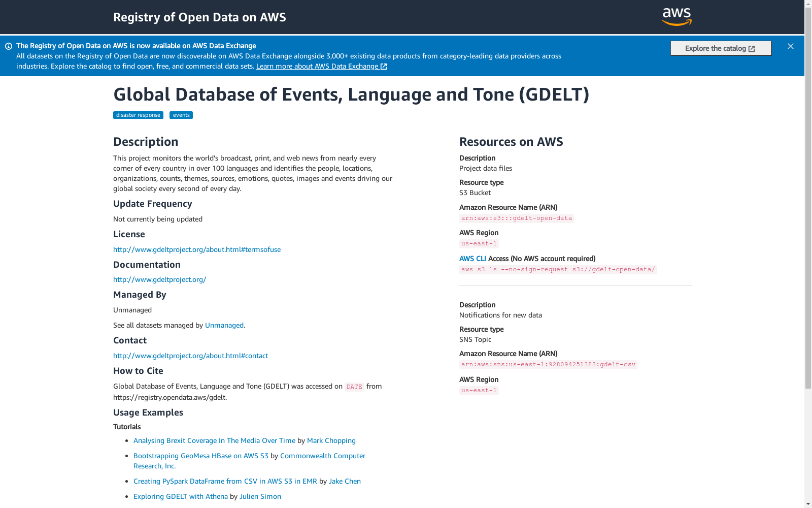Image resolution: width=812 pixels, height=508 pixels.
Task: Click the info icon in the blue banner
Action: [9, 46]
